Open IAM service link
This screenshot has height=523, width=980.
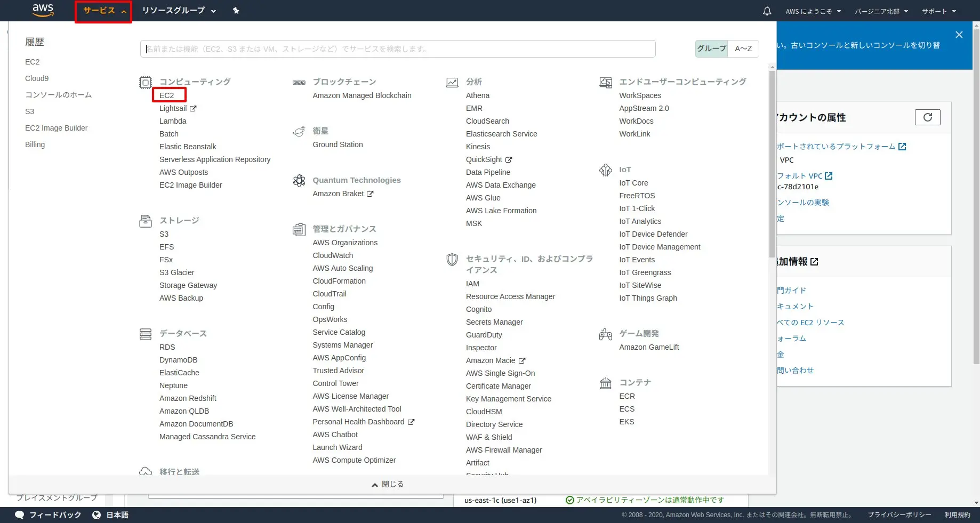pos(472,284)
